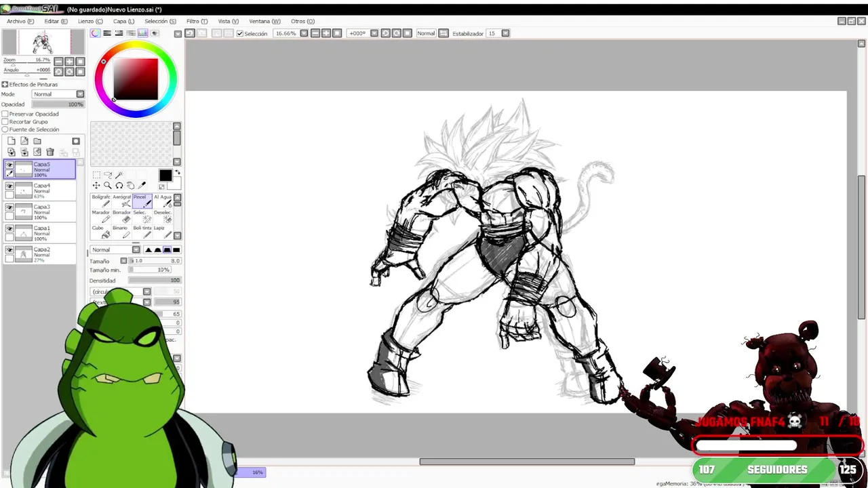Create a new layer folder
Viewport: 868px width, 488px height.
(37, 141)
